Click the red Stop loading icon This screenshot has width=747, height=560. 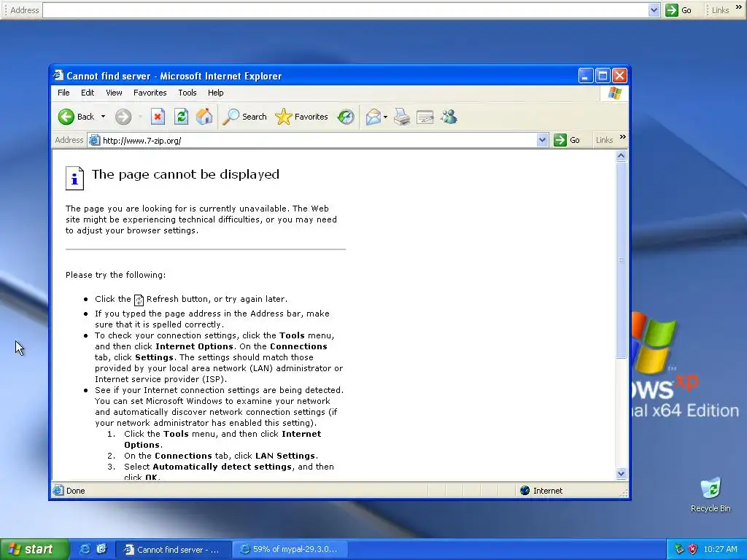point(158,117)
